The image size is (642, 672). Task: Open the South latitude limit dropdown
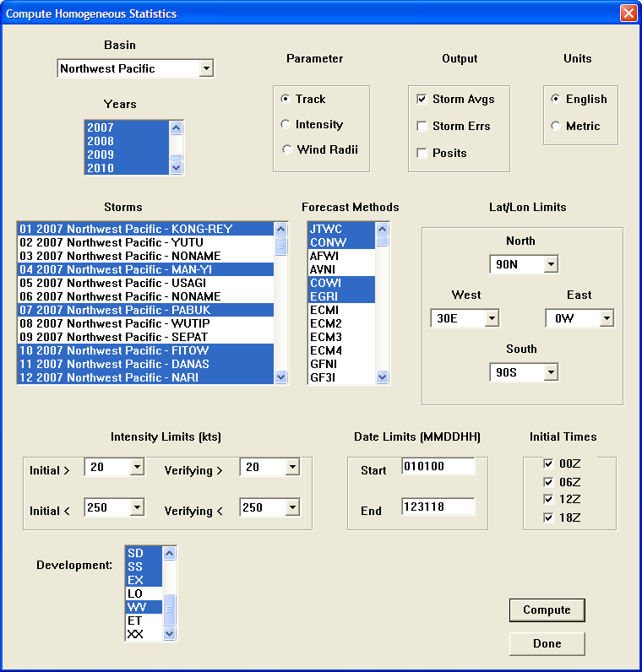[x=551, y=372]
